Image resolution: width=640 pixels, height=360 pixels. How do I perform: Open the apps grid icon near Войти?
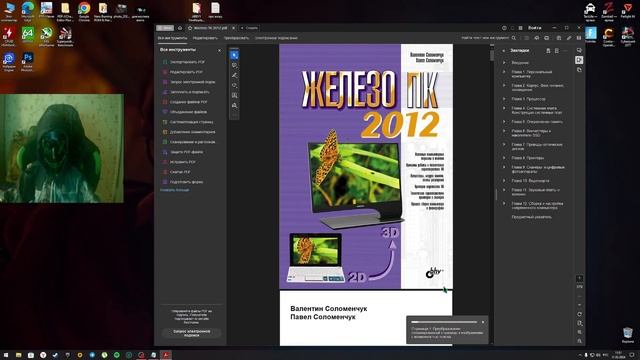click(520, 28)
